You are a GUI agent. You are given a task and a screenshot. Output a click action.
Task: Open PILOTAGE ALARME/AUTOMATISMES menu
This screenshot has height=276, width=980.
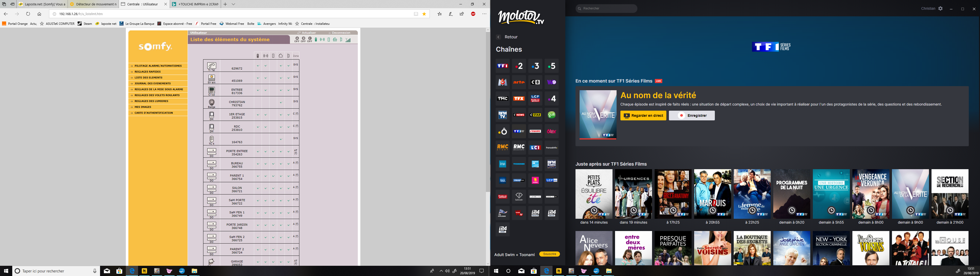tap(158, 66)
